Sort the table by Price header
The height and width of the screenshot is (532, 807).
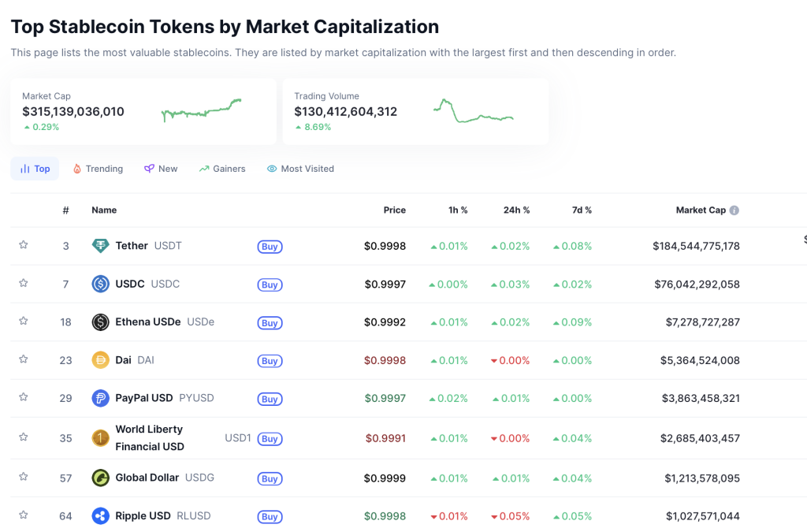point(394,210)
